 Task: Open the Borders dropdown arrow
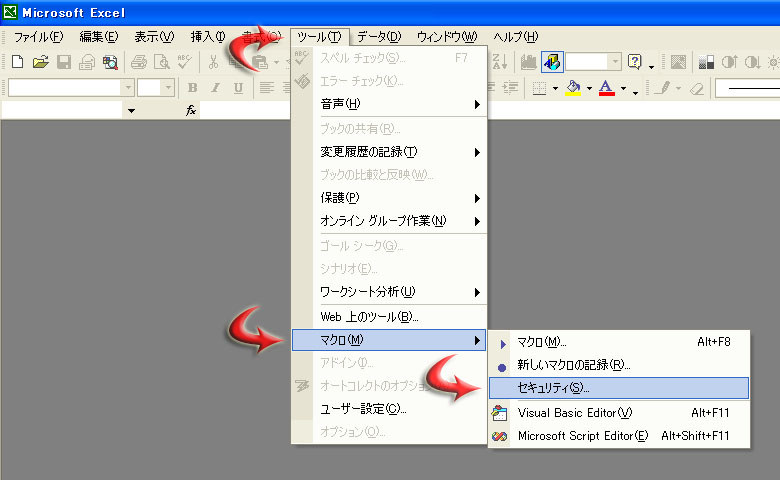pos(555,89)
